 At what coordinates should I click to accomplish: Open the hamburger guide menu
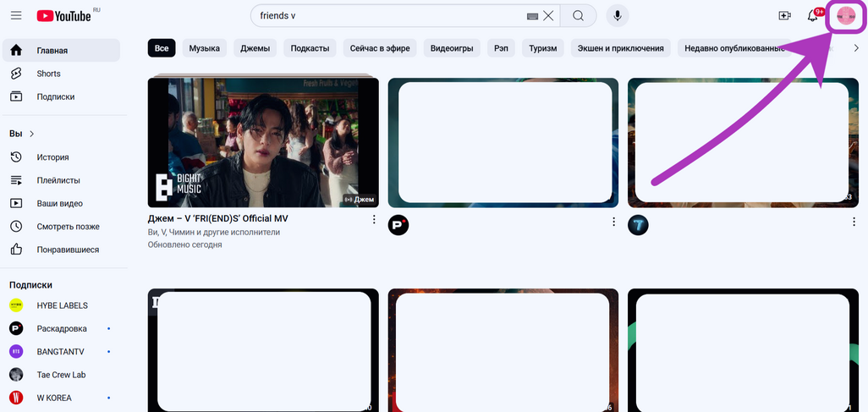(x=16, y=16)
